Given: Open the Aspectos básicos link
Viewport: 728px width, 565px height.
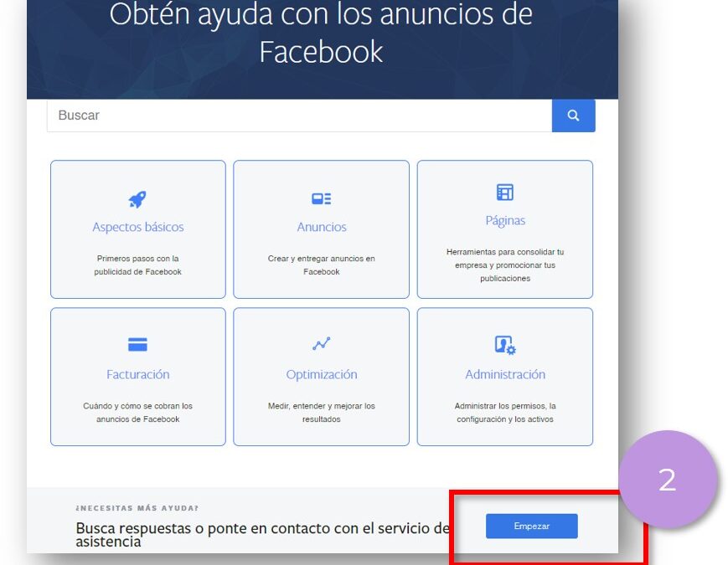Looking at the screenshot, I should point(138,227).
